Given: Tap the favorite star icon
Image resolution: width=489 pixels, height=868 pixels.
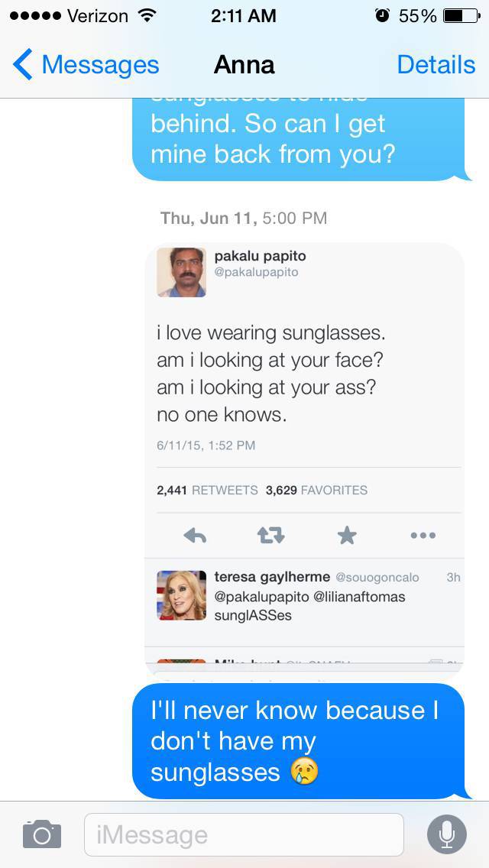Looking at the screenshot, I should tap(347, 536).
